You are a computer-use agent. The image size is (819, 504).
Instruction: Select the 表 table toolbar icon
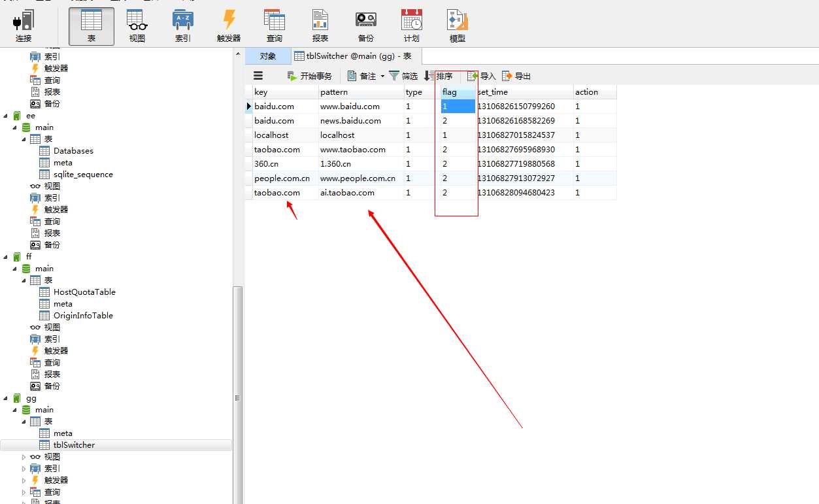coord(92,27)
